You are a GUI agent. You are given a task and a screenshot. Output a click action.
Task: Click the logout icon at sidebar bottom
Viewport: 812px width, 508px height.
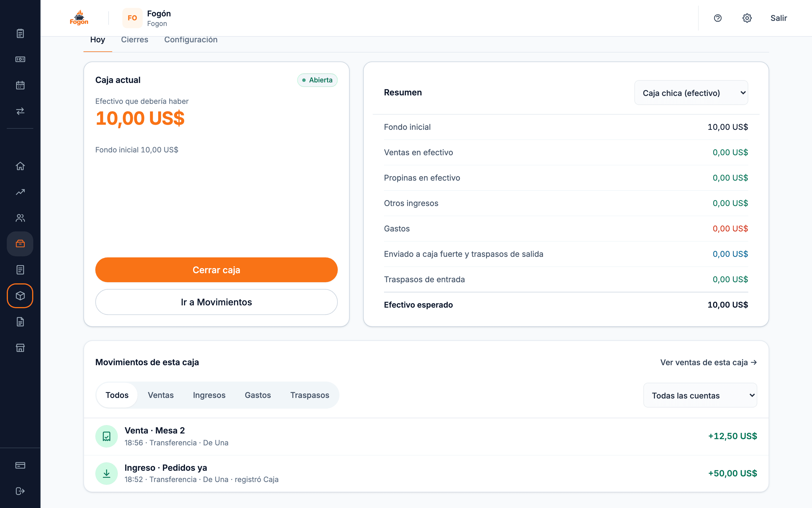pos(20,491)
